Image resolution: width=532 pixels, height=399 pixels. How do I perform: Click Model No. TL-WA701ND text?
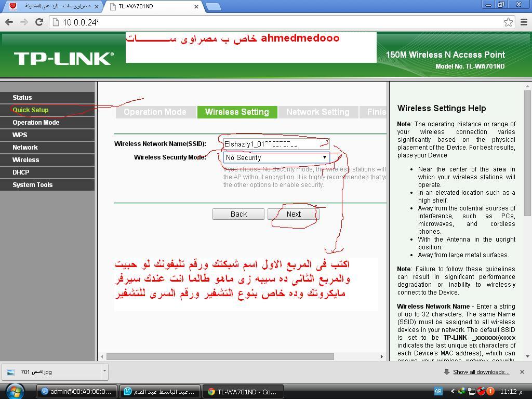coord(470,66)
